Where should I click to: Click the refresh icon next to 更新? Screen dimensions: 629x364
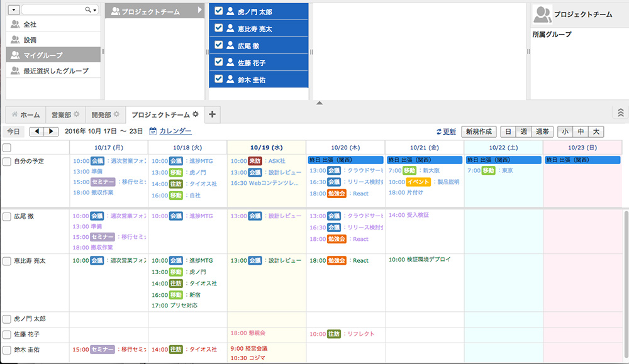[439, 132]
